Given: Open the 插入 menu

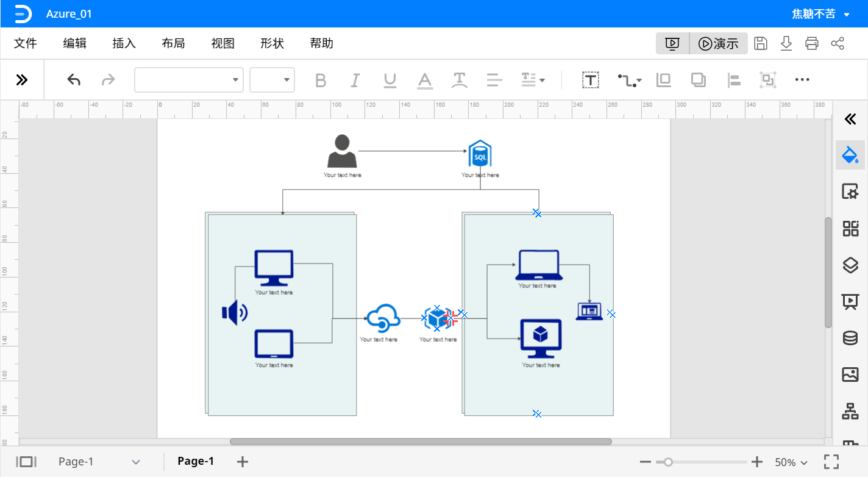Looking at the screenshot, I should 124,43.
